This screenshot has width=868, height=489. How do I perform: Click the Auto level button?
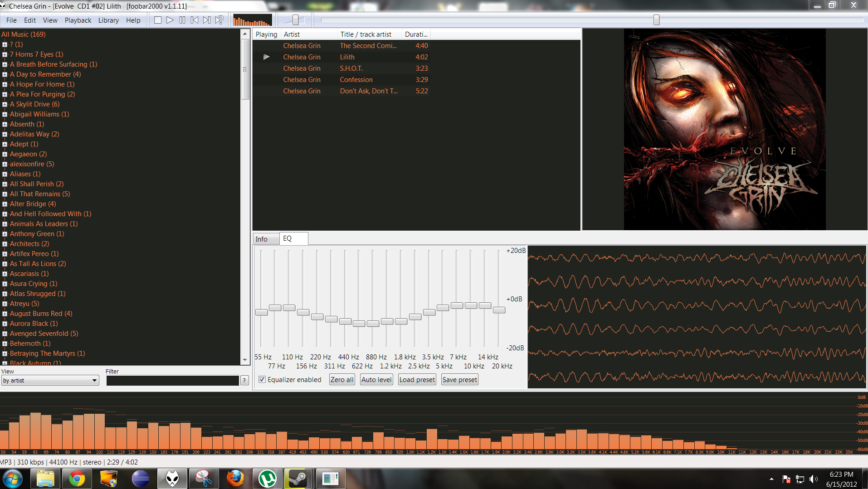pyautogui.click(x=376, y=380)
